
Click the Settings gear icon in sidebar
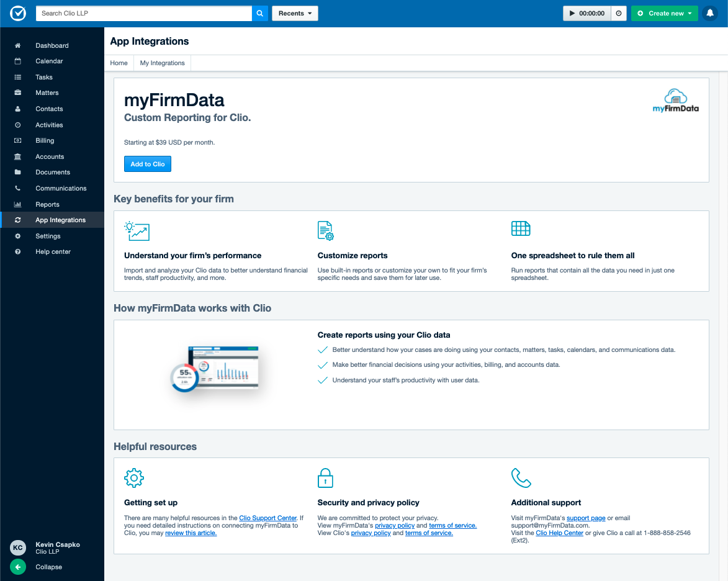17,236
